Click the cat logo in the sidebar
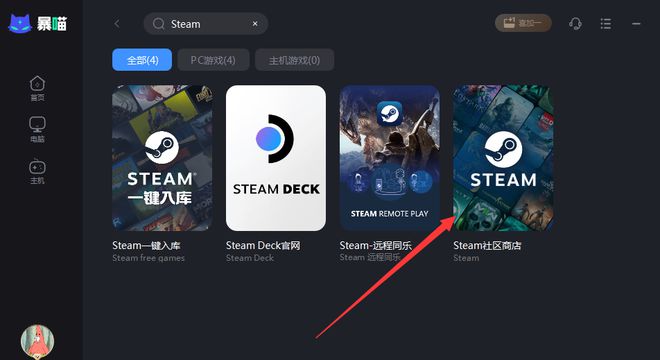Image resolution: width=660 pixels, height=360 pixels. click(x=20, y=24)
